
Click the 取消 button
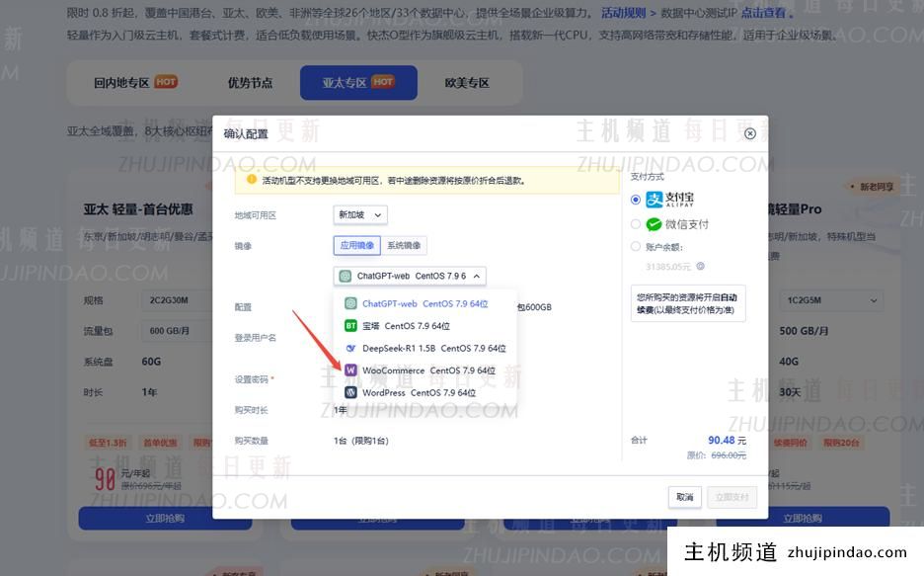click(685, 497)
